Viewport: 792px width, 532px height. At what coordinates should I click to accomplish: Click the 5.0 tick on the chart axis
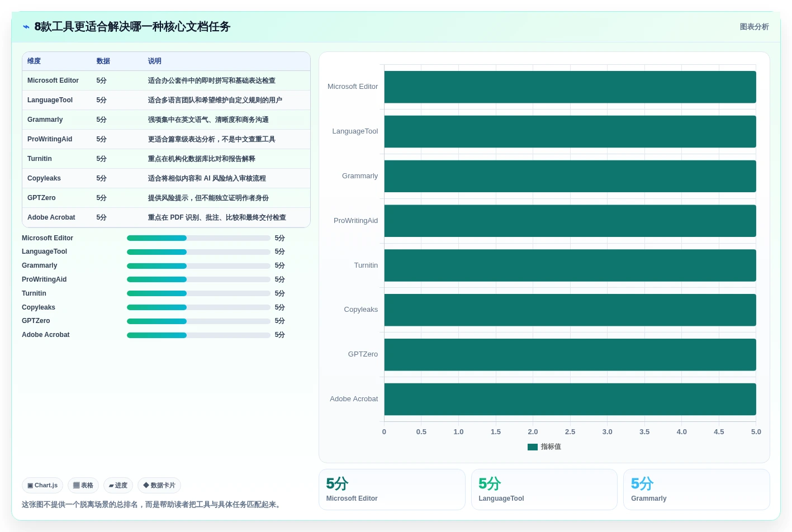click(x=756, y=432)
